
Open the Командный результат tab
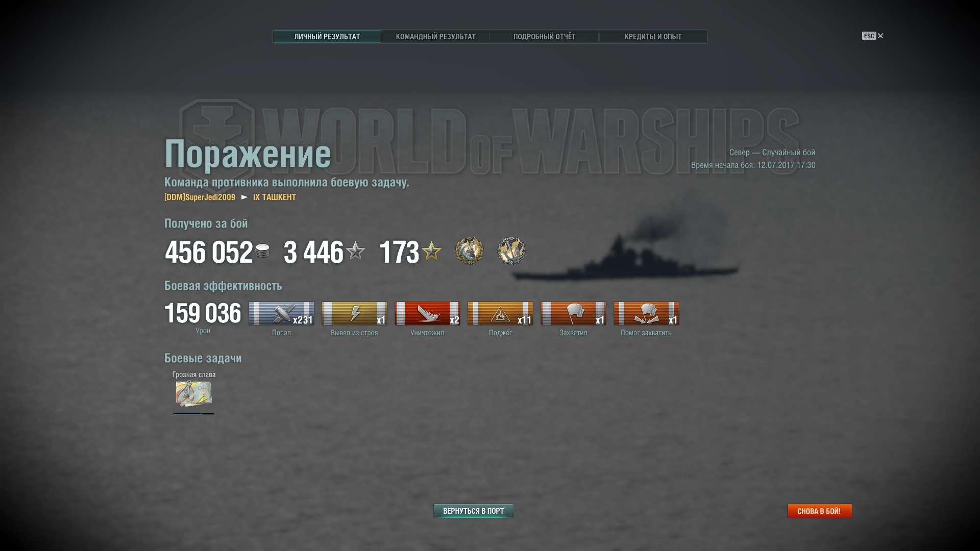point(435,36)
